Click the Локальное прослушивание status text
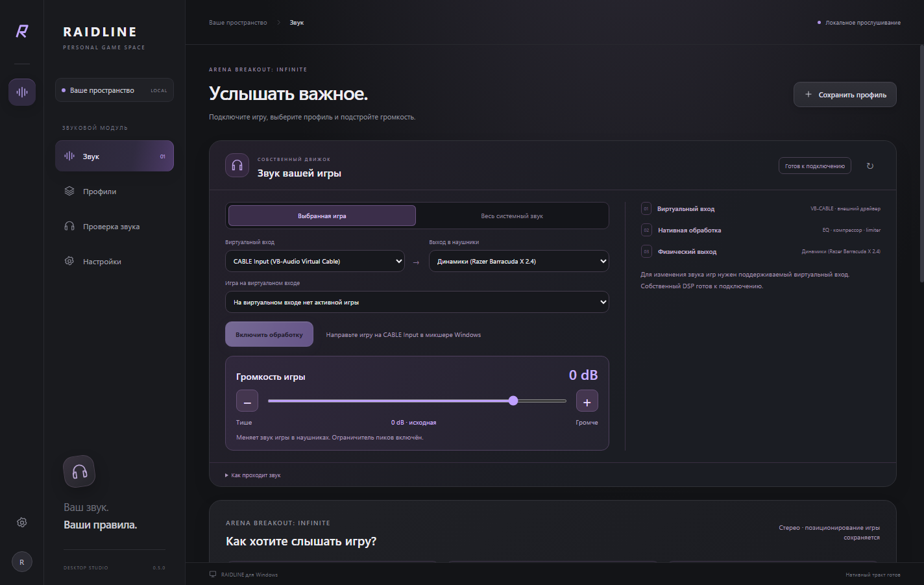The height and width of the screenshot is (585, 924). point(863,23)
